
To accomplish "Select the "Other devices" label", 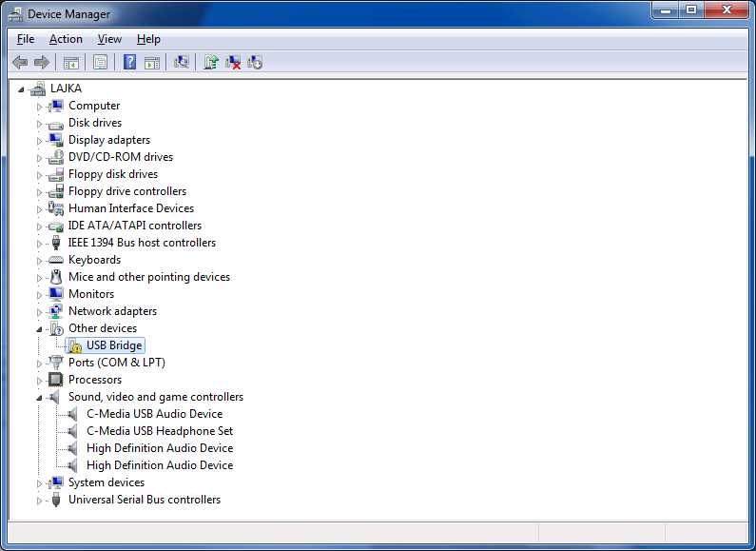I will (103, 328).
